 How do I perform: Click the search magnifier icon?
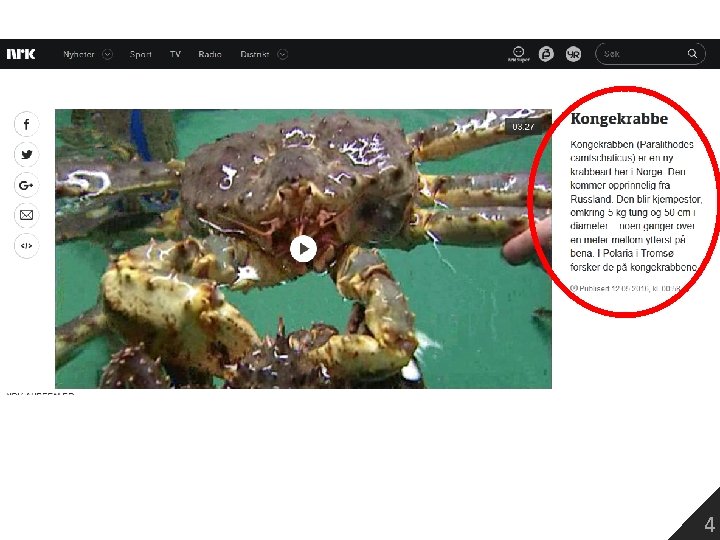pos(692,54)
